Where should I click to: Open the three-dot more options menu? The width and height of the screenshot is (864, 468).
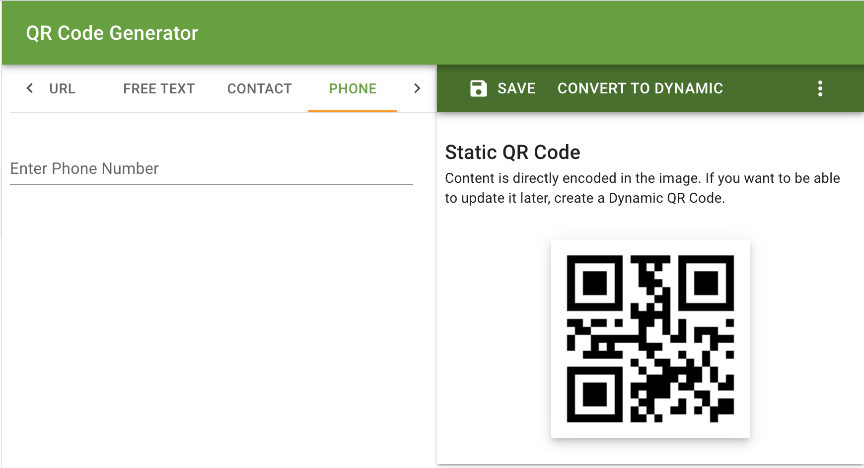pos(820,88)
